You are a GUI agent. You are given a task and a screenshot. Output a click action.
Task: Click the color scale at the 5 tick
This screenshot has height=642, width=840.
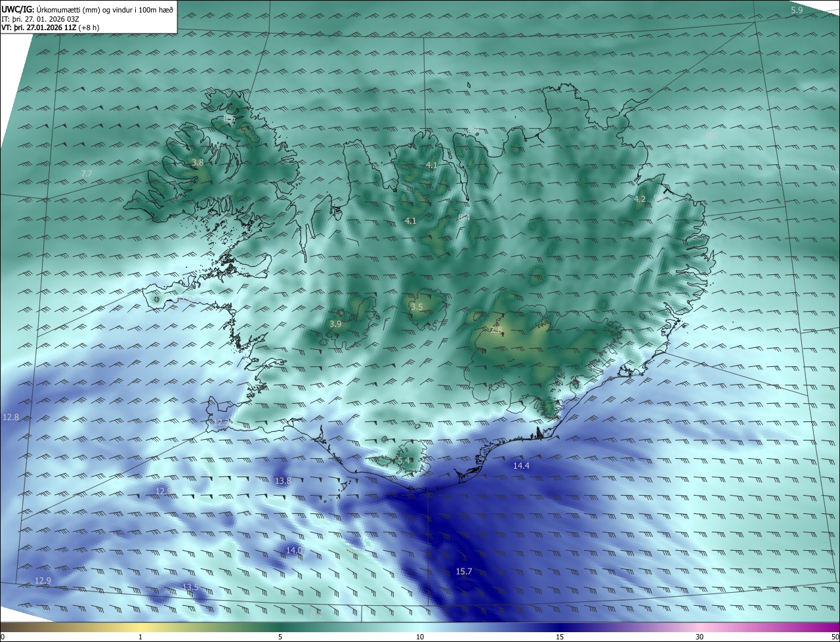[x=280, y=627]
